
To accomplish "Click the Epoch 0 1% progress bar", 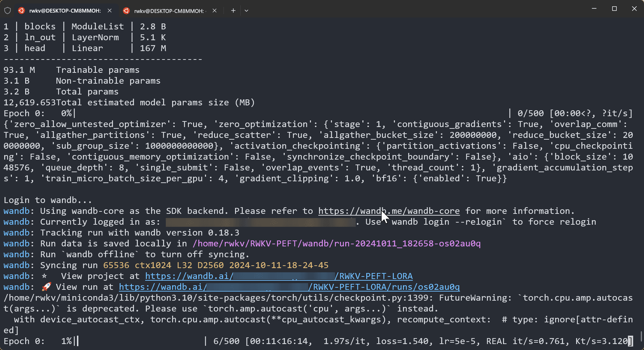I will coord(140,341).
